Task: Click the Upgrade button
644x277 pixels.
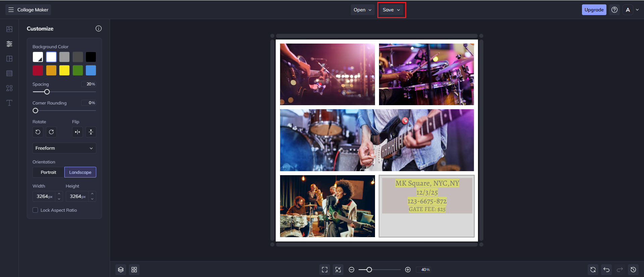Action: [594, 10]
